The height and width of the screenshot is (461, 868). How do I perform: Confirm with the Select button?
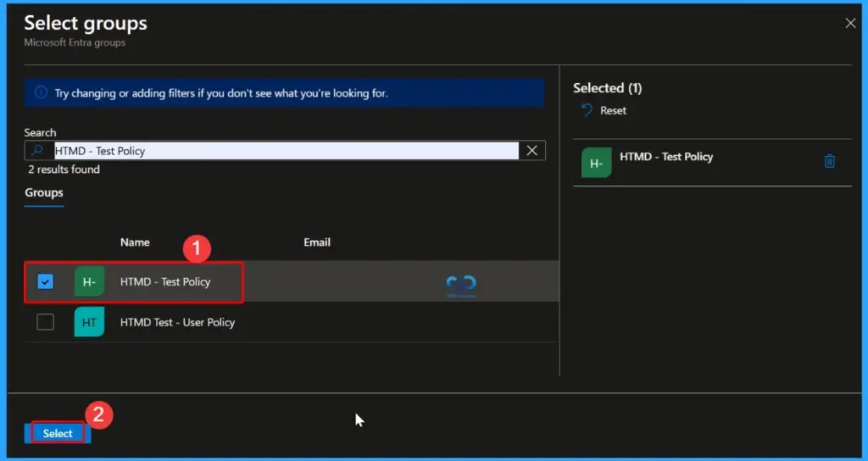[58, 433]
